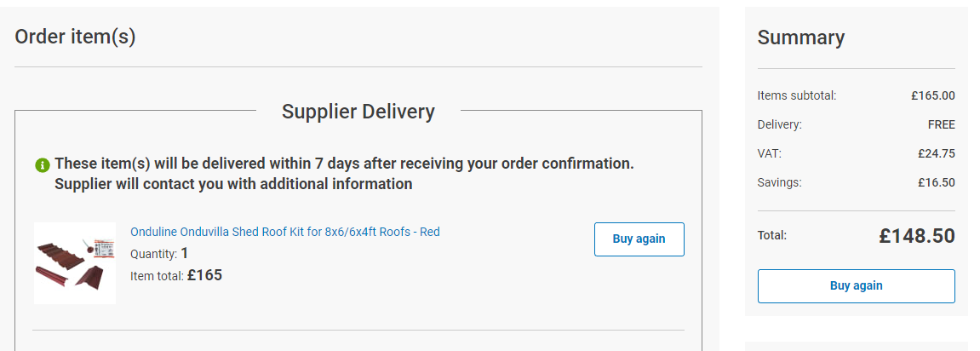Screen dimensions: 980x351
Task: Open the Onduline roof kit product thumbnail
Action: point(74,262)
